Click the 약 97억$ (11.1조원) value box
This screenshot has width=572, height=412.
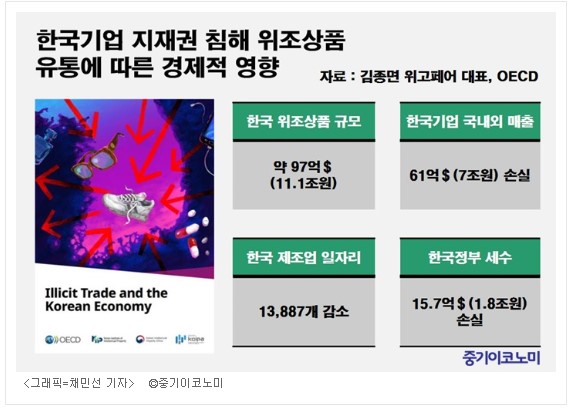pyautogui.click(x=304, y=175)
